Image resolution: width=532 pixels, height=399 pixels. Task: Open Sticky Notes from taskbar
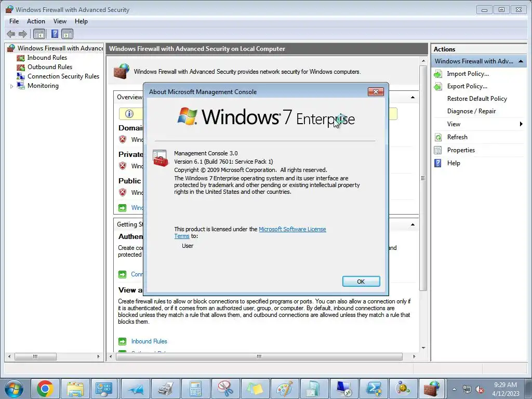coord(255,389)
